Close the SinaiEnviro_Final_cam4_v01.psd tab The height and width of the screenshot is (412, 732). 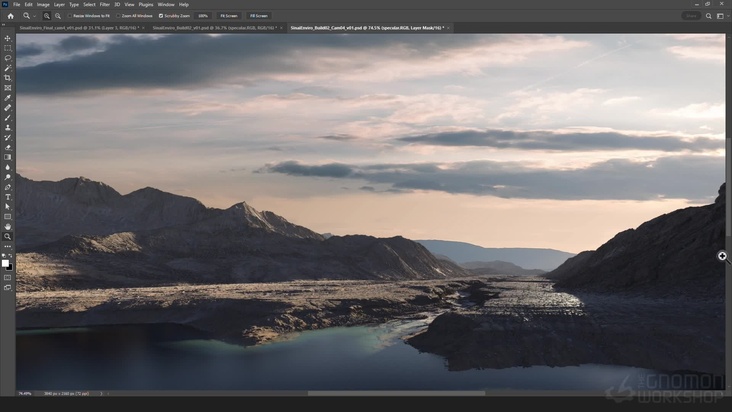(143, 28)
